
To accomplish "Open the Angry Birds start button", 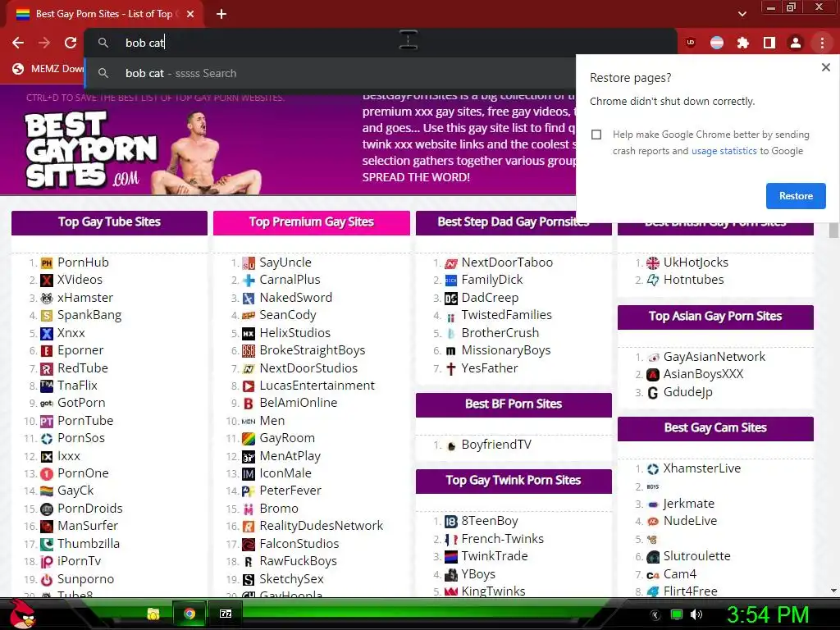I will [22, 614].
